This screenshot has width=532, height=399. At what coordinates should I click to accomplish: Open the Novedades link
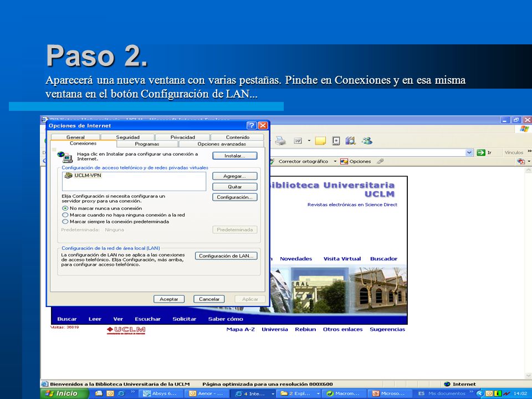[x=296, y=259]
